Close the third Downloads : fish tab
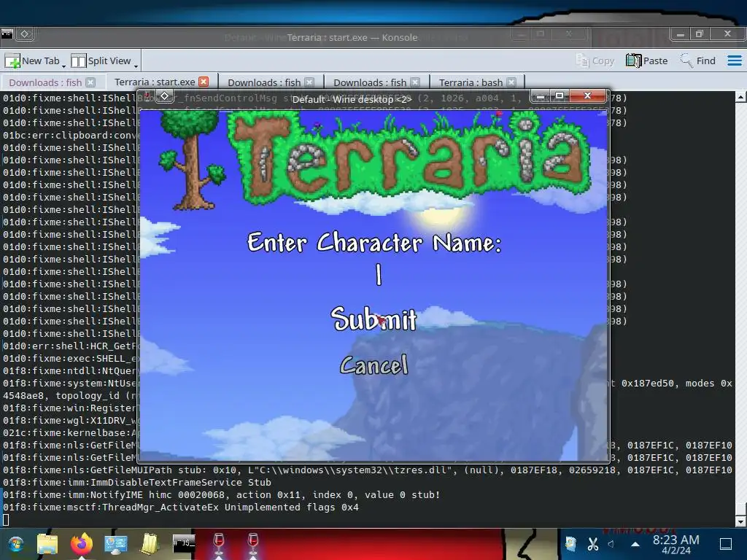This screenshot has width=747, height=560. [x=415, y=82]
